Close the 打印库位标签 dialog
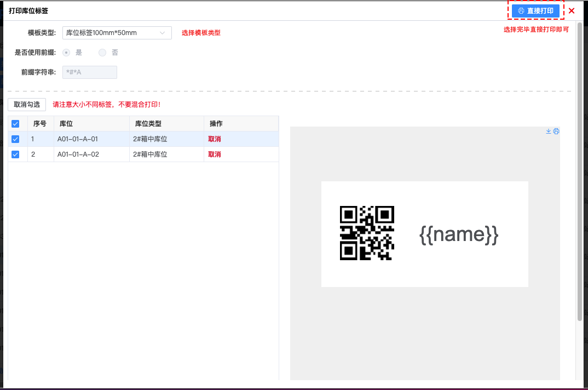 pos(572,11)
